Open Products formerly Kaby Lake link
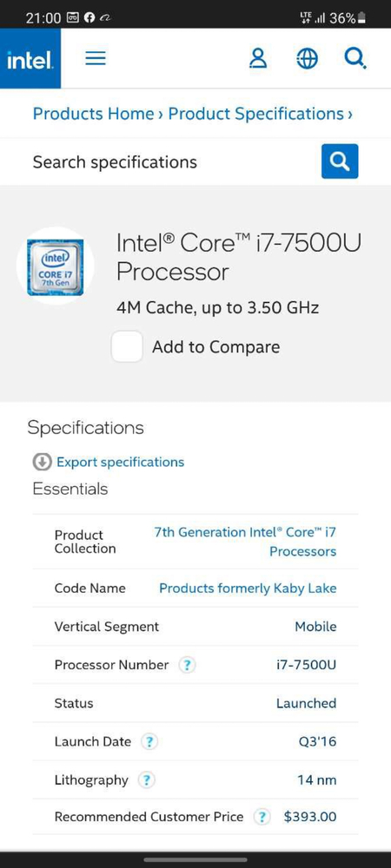The image size is (391, 868). pyautogui.click(x=248, y=588)
